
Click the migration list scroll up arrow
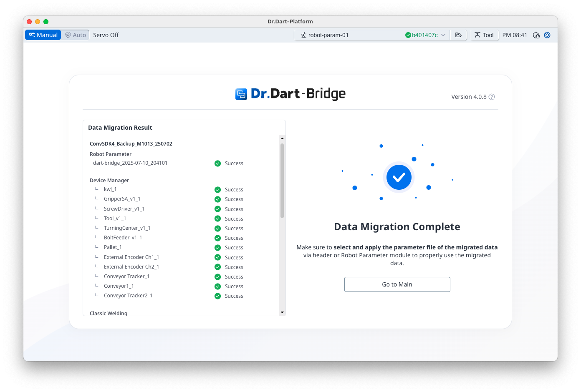(282, 138)
